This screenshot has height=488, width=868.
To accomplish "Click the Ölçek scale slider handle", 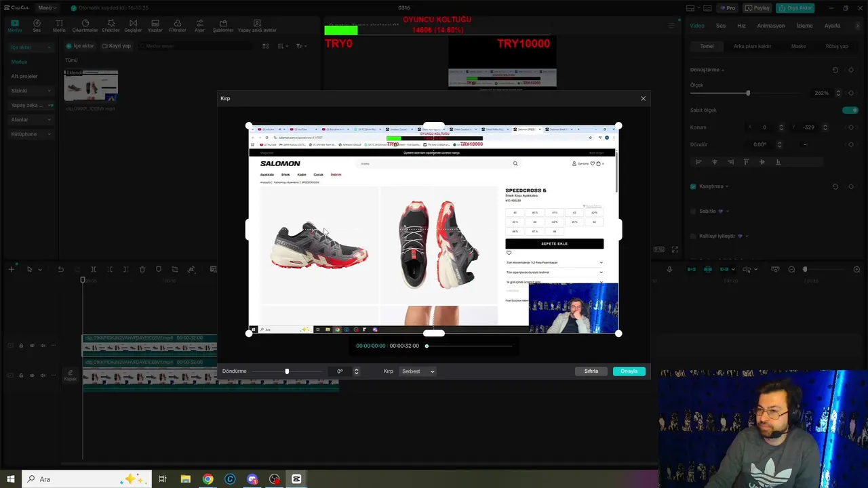I will point(748,93).
